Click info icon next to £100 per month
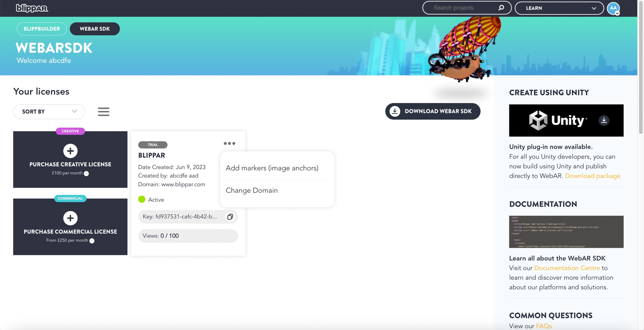Viewport: 644px width, 330px height. tap(86, 173)
